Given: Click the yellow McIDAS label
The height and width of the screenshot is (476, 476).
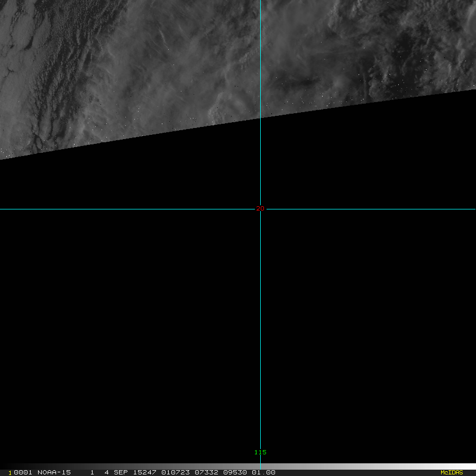Looking at the screenshot, I should point(452,472).
